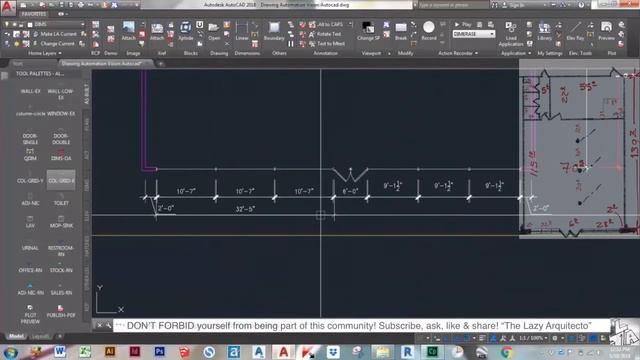Expand the Action Recorder panel
The image size is (640, 360).
pos(458,53)
